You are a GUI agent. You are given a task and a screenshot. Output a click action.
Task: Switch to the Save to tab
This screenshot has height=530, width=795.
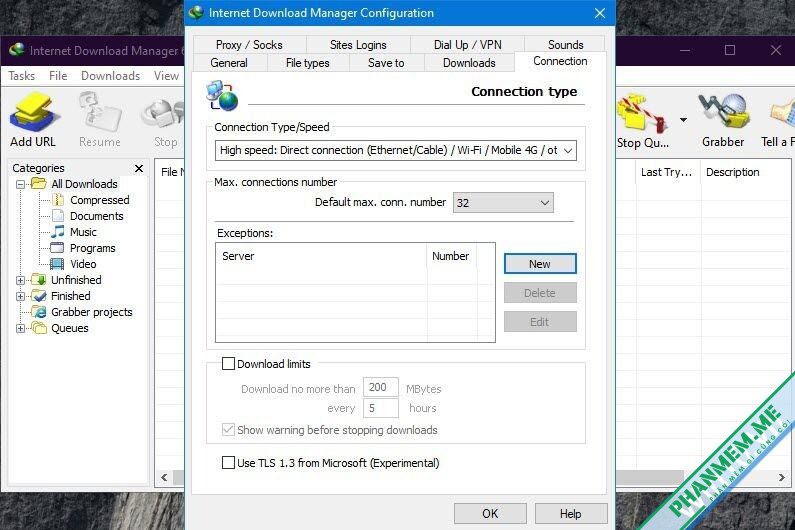click(386, 63)
